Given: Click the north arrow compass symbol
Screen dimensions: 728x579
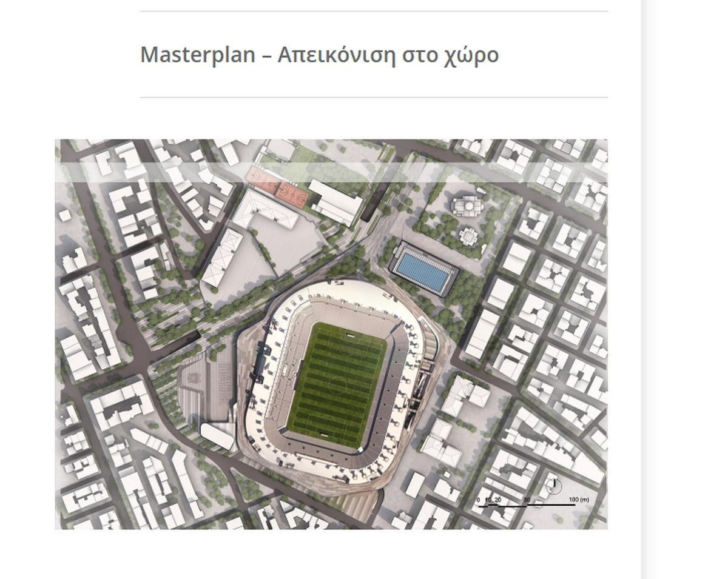Looking at the screenshot, I should click(553, 485).
